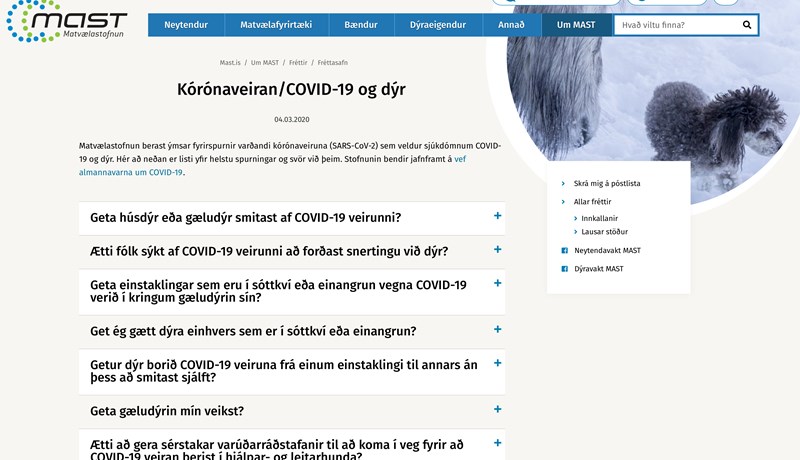Expand plus for 'Getur dýr borið COVID-19 veiruna'
Image resolution: width=800 pixels, height=460 pixels.
497,363
